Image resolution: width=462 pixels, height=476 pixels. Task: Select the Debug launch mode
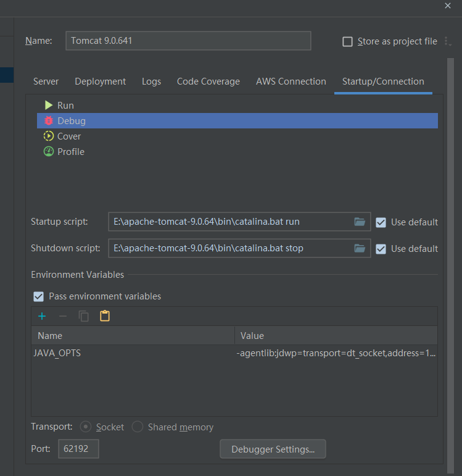pyautogui.click(x=237, y=121)
